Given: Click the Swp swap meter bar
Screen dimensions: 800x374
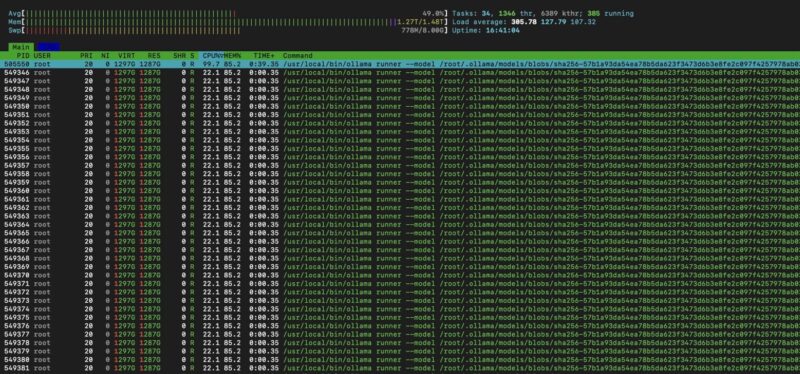Looking at the screenshot, I should pos(228,31).
